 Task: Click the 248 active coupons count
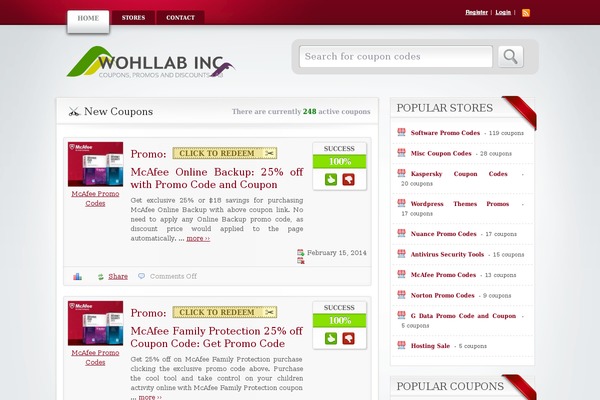(x=310, y=111)
